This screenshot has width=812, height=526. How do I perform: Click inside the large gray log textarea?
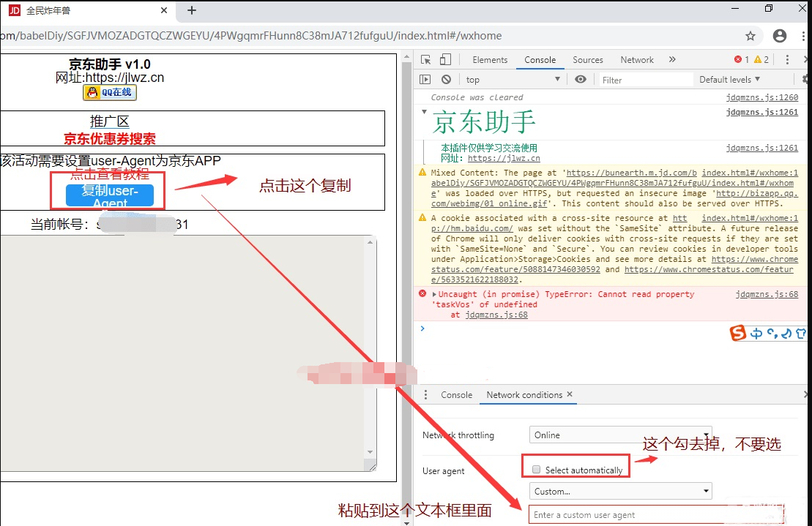[x=183, y=353]
